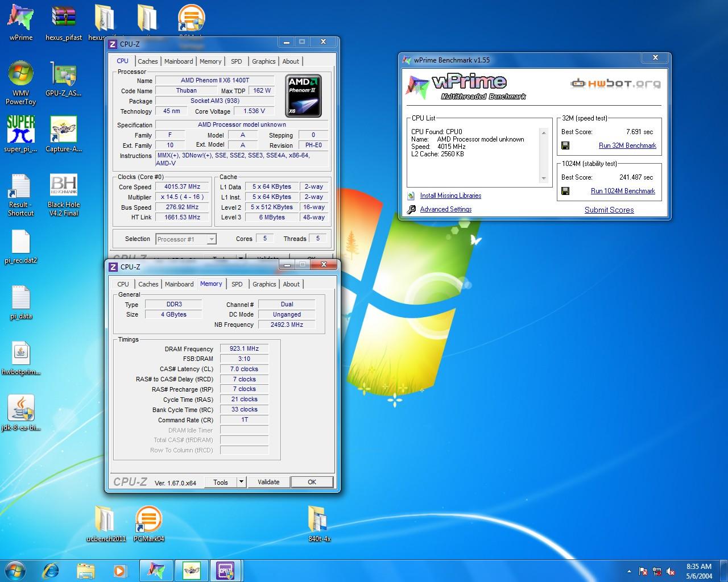Open Install Missing Libraries link
The width and height of the screenshot is (728, 582).
click(450, 196)
